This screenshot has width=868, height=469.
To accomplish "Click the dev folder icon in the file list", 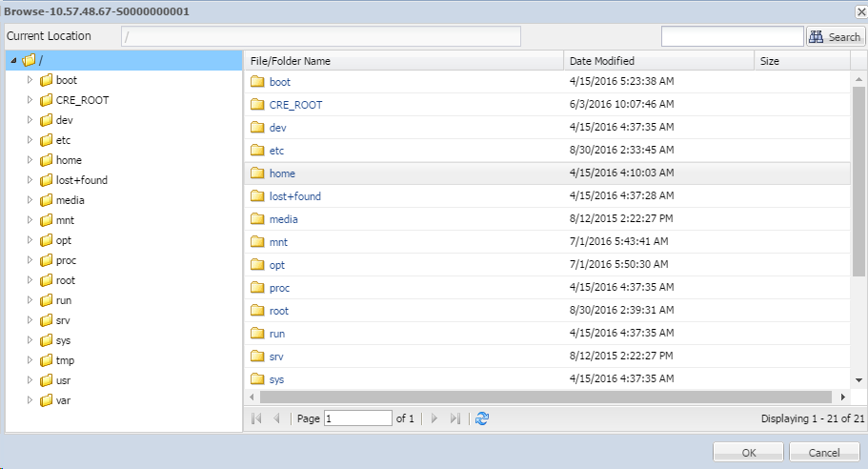I will [257, 128].
